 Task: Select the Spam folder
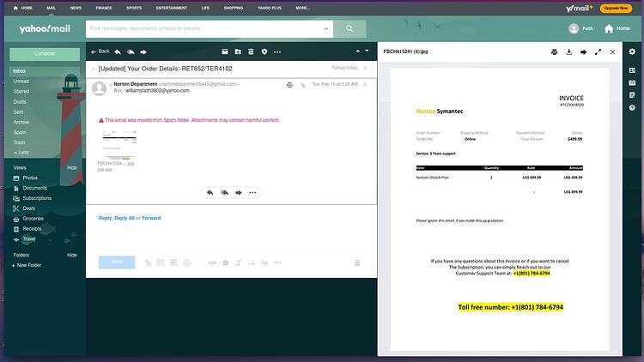pos(20,132)
